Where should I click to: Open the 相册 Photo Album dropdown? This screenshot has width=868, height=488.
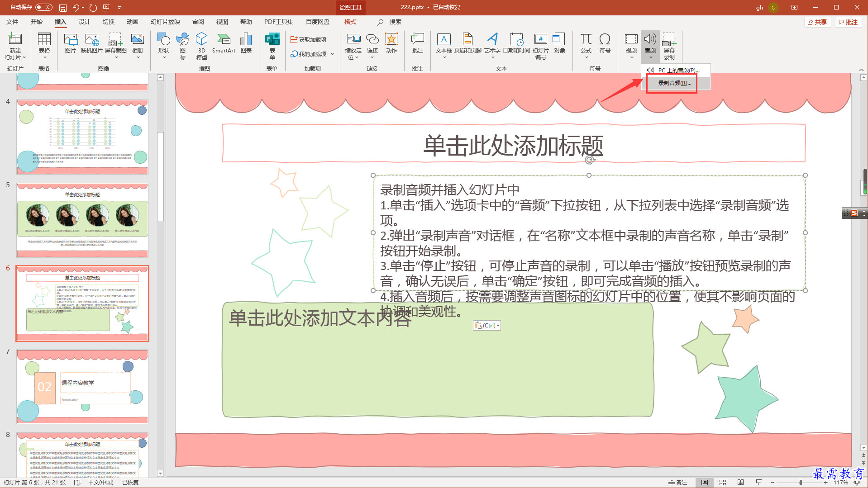point(138,46)
